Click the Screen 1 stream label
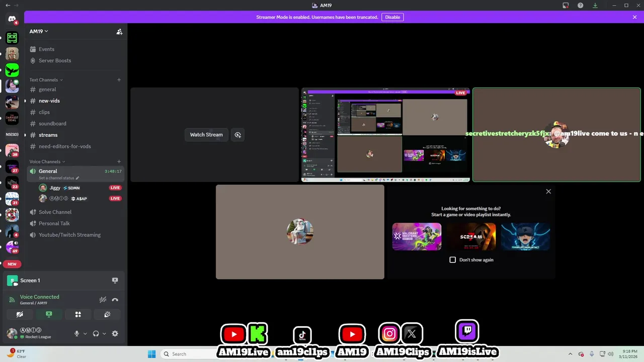Screen dimensions: 644x362 click(x=30, y=281)
